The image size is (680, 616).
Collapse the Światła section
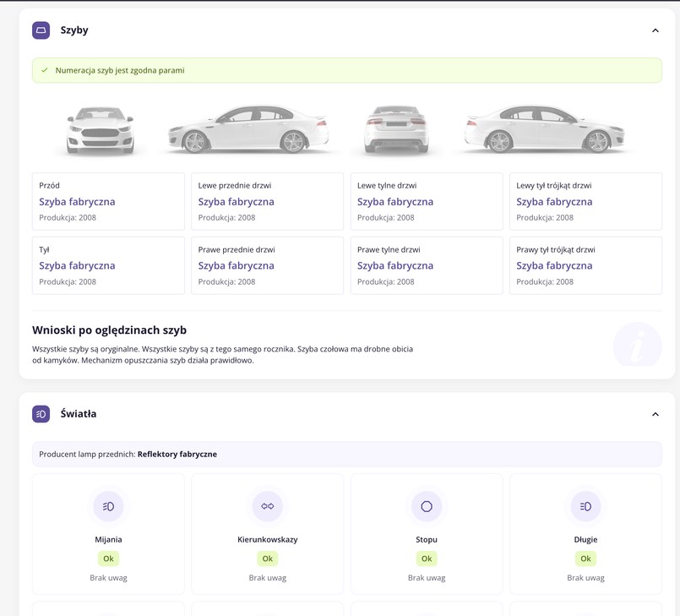pos(656,414)
